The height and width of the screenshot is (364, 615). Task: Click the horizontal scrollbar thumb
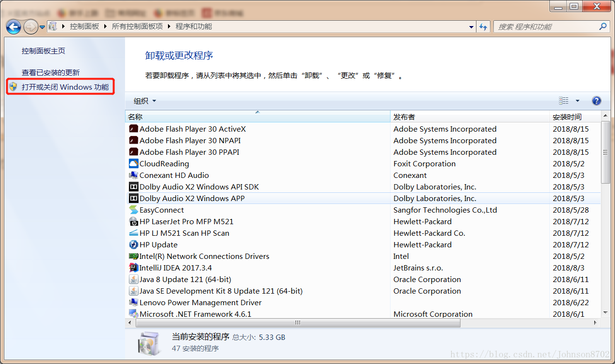click(x=297, y=323)
